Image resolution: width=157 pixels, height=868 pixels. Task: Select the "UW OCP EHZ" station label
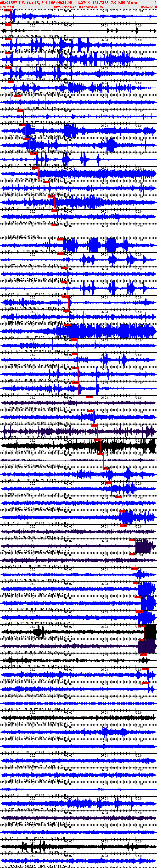coord(11,509)
